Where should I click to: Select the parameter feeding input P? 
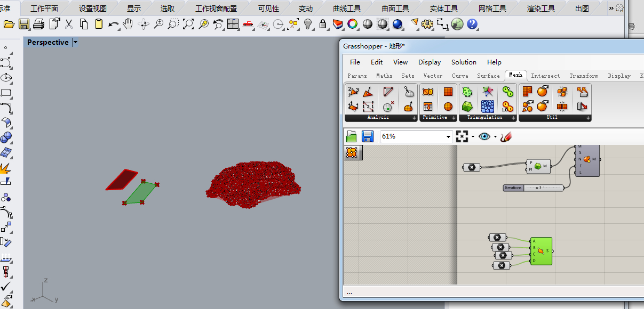(x=472, y=167)
